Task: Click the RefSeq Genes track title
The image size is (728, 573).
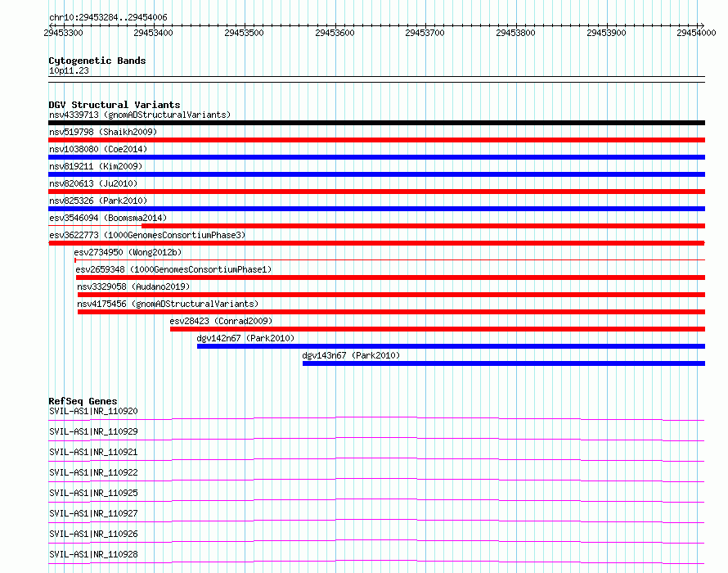Action: (83, 401)
